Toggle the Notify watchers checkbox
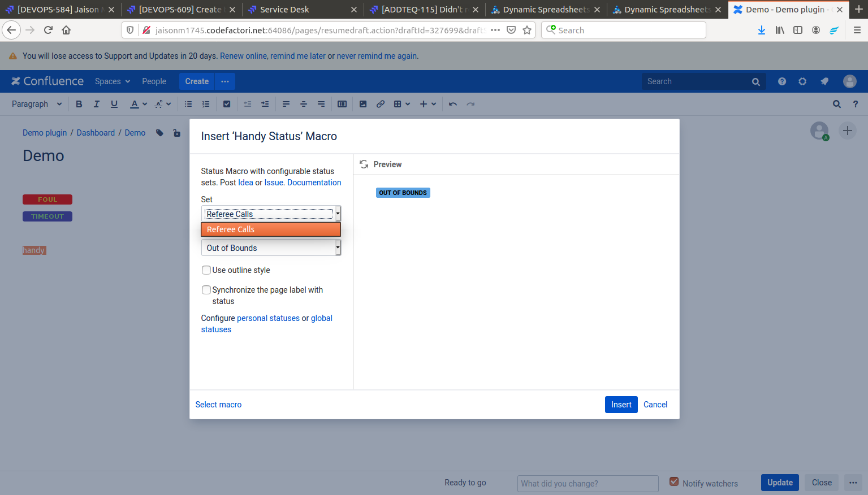Image resolution: width=868 pixels, height=495 pixels. [674, 482]
